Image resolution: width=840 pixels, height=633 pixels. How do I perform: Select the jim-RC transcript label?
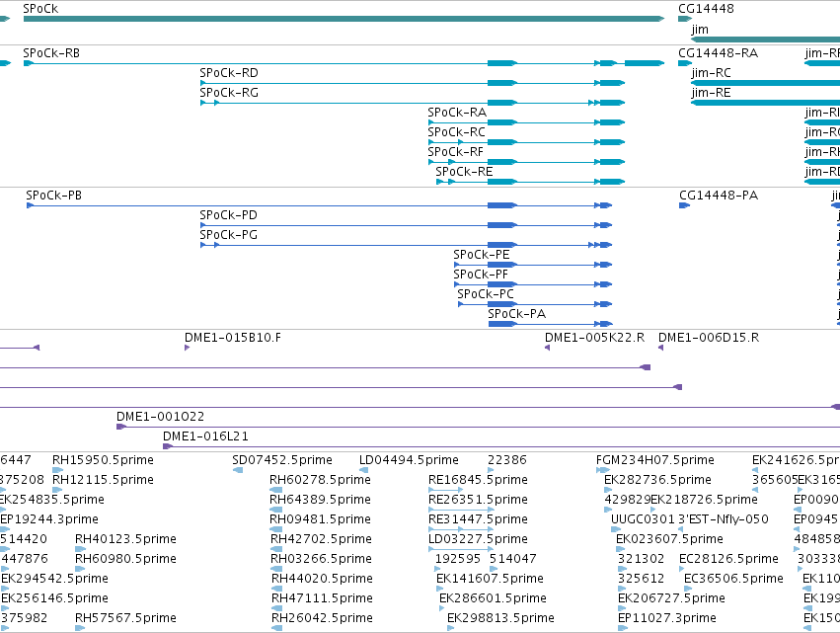click(x=711, y=73)
